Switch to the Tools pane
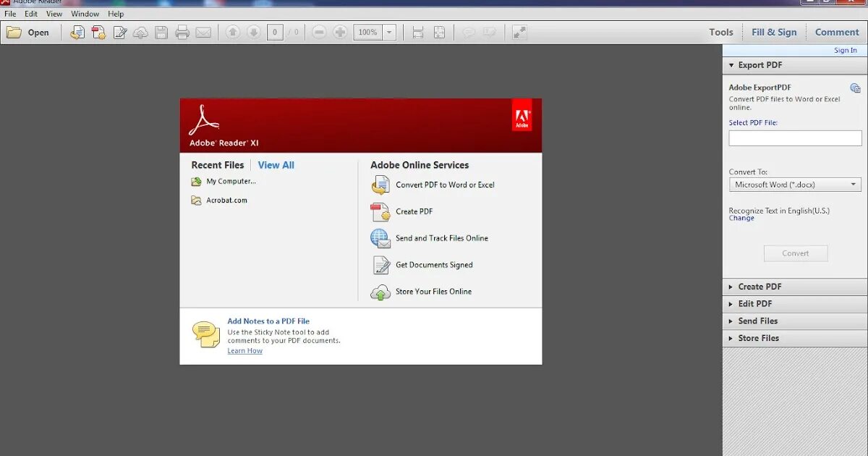Image resolution: width=868 pixels, height=456 pixels. click(x=721, y=33)
